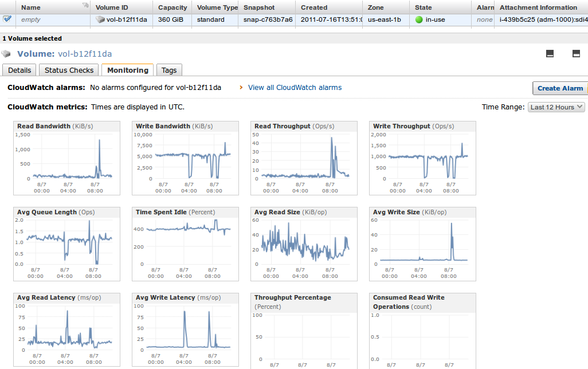This screenshot has width=588, height=369.
Task: Open the Read Throughput graph
Action: (x=304, y=158)
